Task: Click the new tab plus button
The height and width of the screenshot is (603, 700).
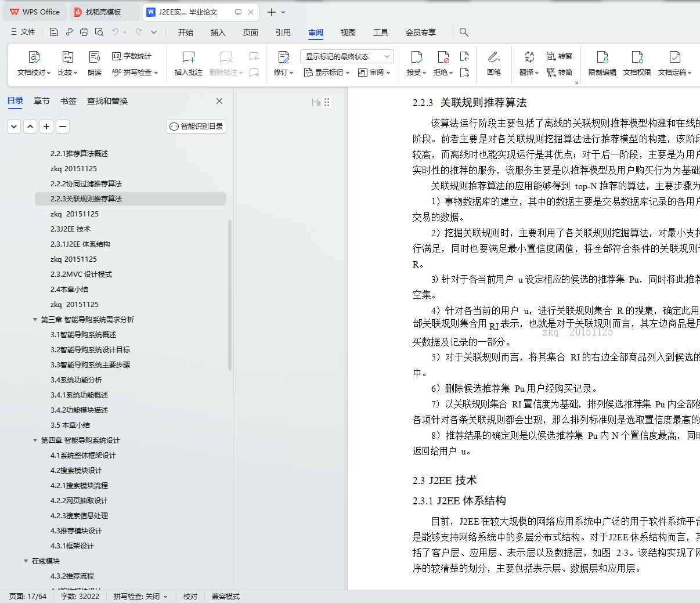Action: (x=272, y=12)
